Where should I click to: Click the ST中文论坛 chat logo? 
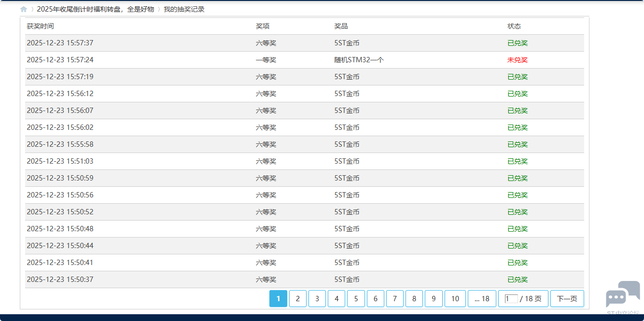pos(622,293)
